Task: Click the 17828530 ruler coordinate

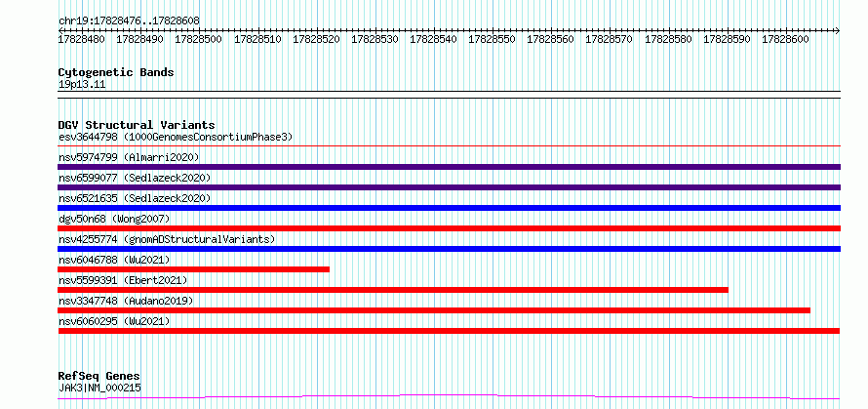Action: pos(375,39)
